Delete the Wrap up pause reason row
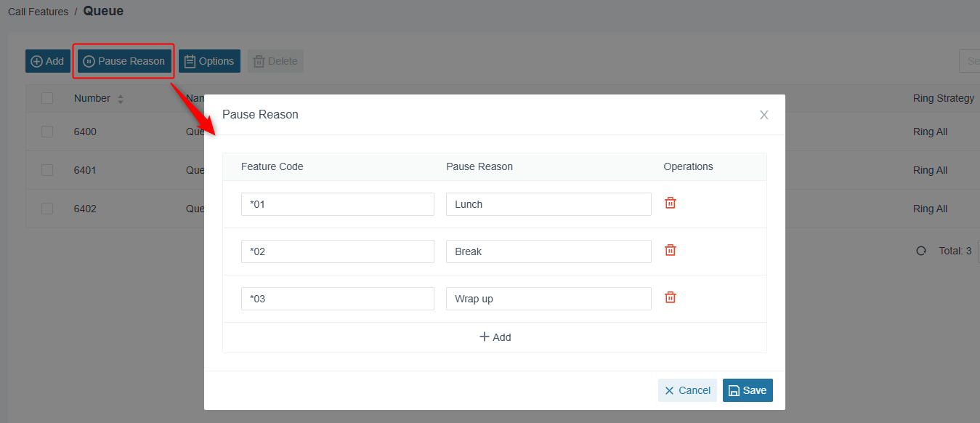 [x=671, y=298]
